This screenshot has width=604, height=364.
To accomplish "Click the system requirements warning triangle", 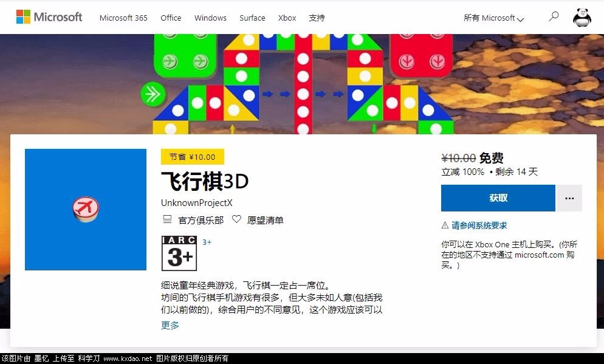I will coord(445,225).
